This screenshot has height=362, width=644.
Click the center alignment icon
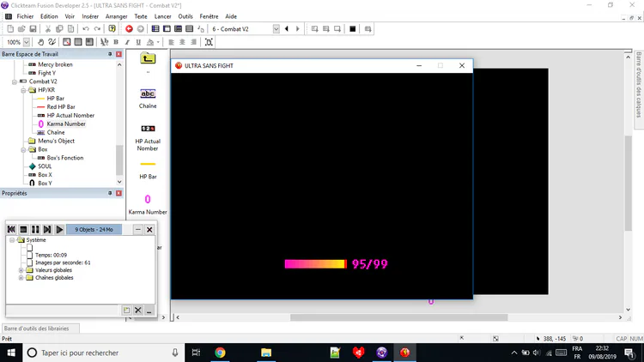click(182, 42)
